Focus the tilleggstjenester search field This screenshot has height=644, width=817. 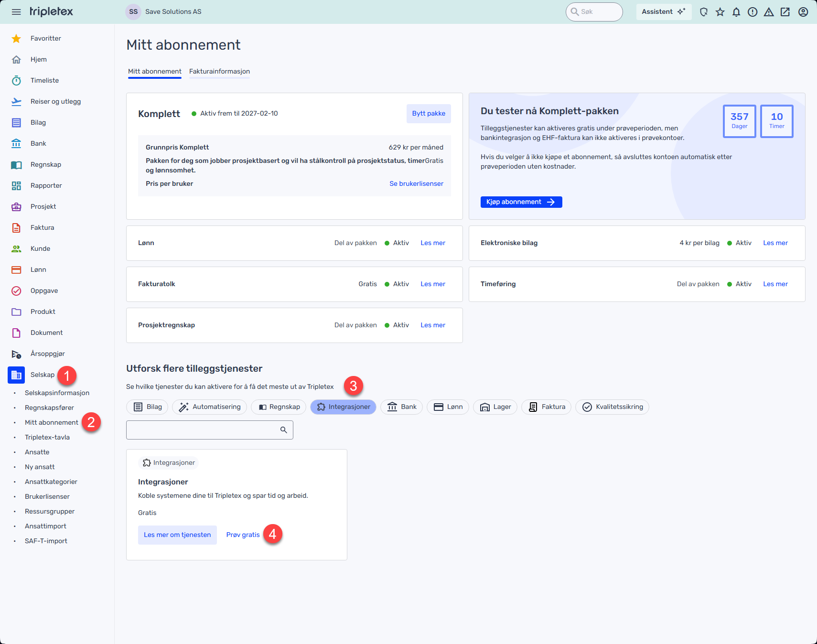point(203,430)
